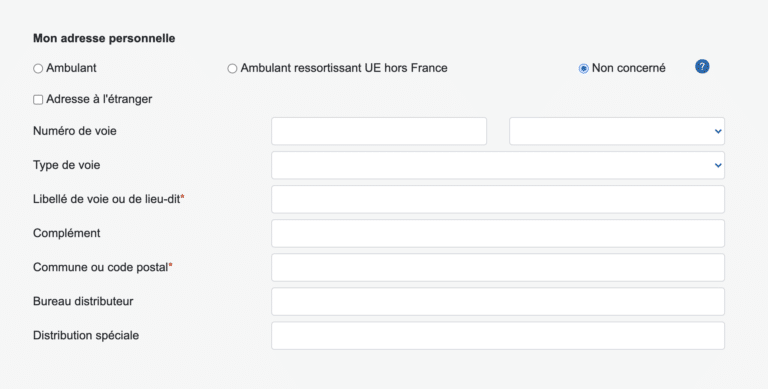Click into the Complément input field
Screen dimensions: 768x389
[498, 233]
